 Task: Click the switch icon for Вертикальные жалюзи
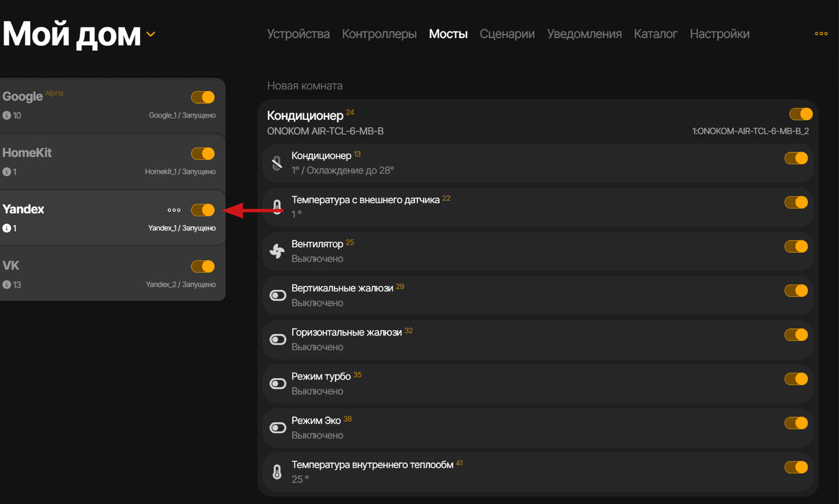(278, 295)
